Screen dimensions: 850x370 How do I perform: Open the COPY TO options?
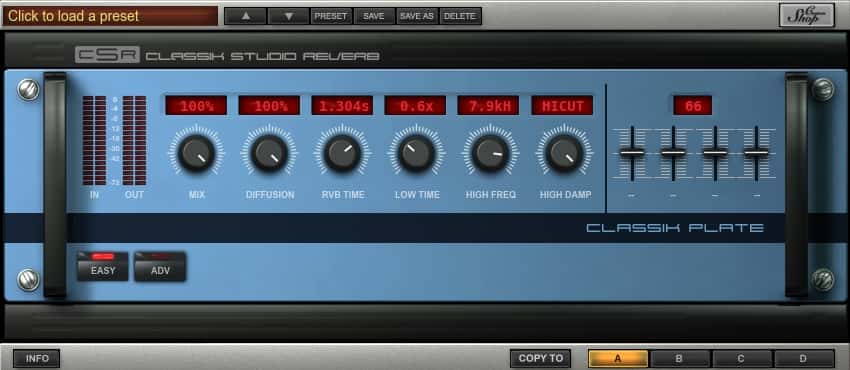point(540,358)
